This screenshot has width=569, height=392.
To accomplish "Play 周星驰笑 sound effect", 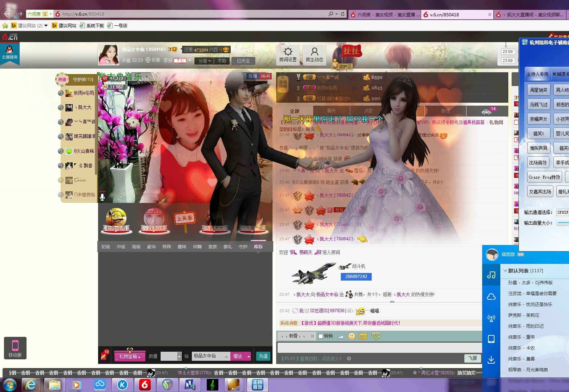I will (x=538, y=90).
